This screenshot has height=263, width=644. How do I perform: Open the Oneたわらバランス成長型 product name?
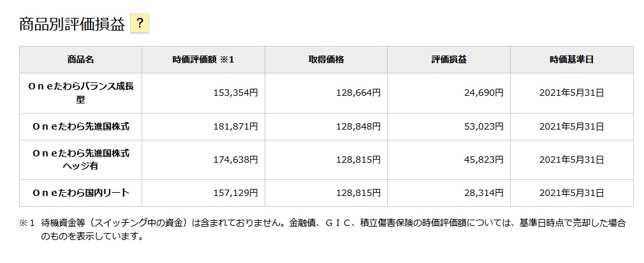(80, 93)
